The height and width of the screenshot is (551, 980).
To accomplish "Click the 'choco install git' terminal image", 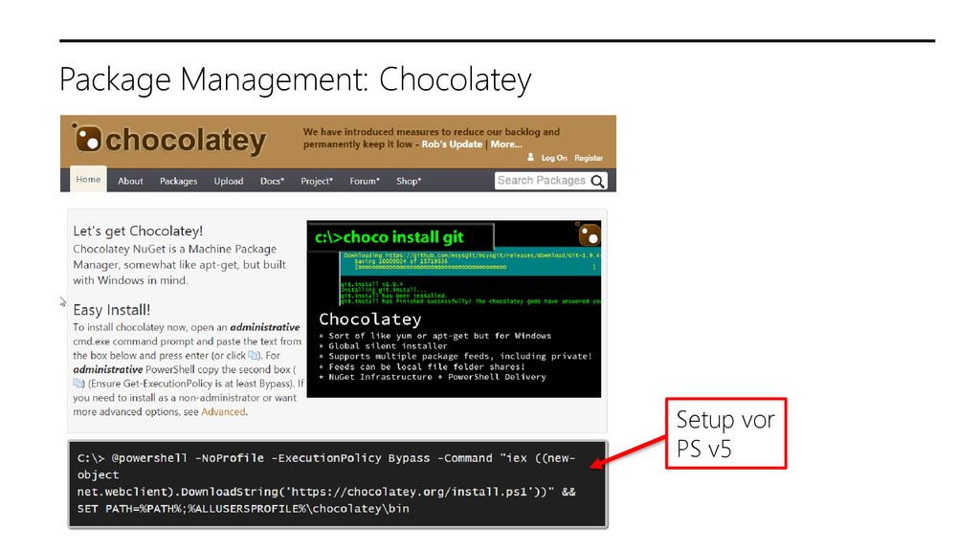I will (454, 309).
